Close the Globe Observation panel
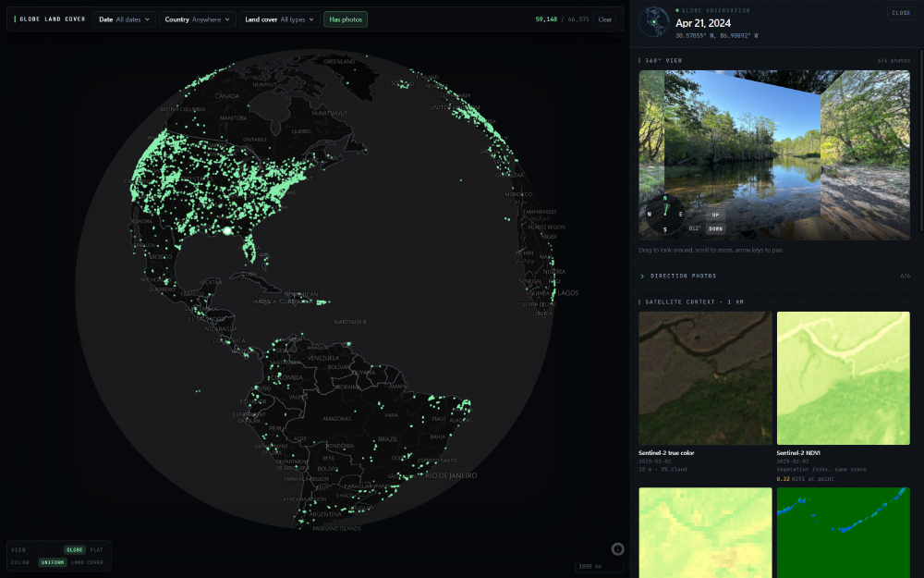 [901, 13]
